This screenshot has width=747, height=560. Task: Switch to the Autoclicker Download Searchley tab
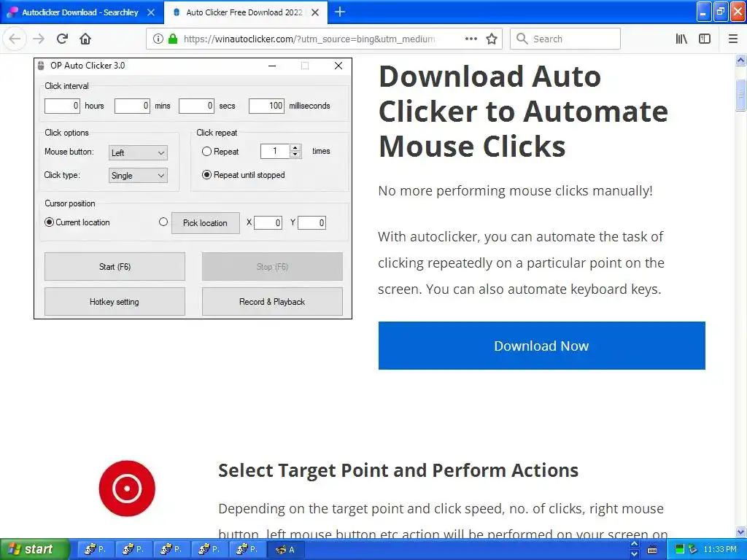pyautogui.click(x=80, y=12)
